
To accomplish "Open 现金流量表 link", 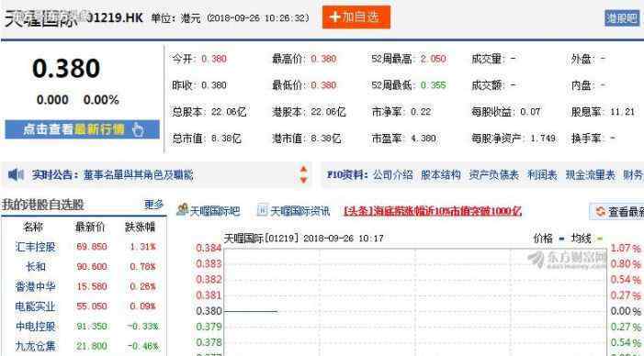I will [x=590, y=175].
